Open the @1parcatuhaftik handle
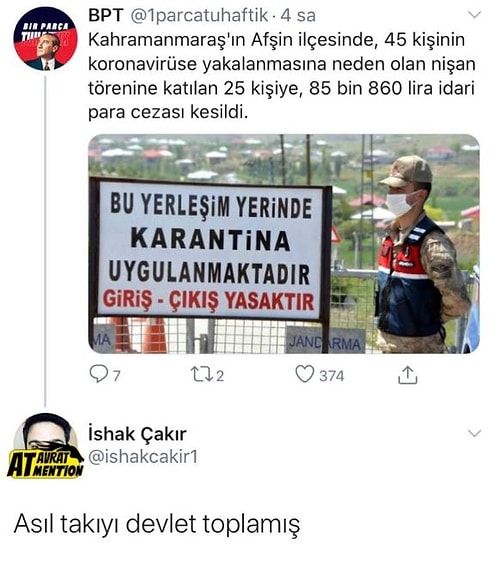Viewport: 500px width, 565px height. point(199,16)
